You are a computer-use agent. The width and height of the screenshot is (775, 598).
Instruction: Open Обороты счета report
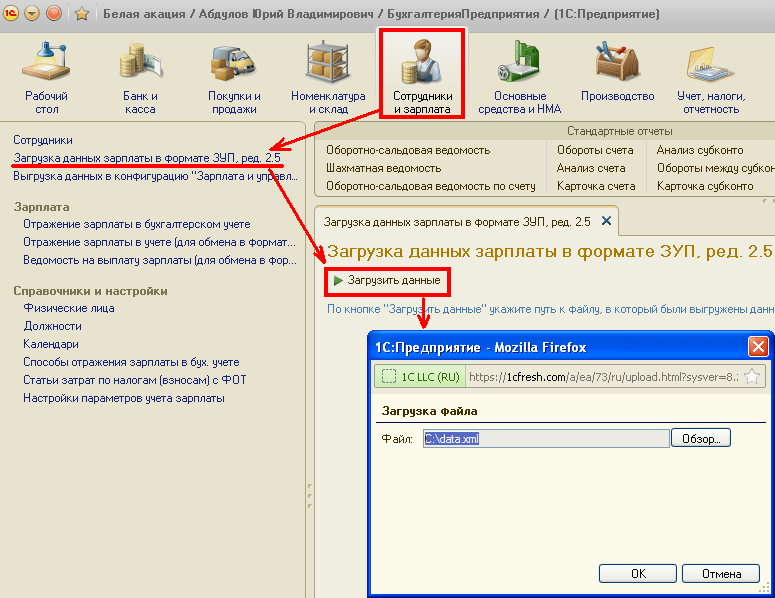595,150
